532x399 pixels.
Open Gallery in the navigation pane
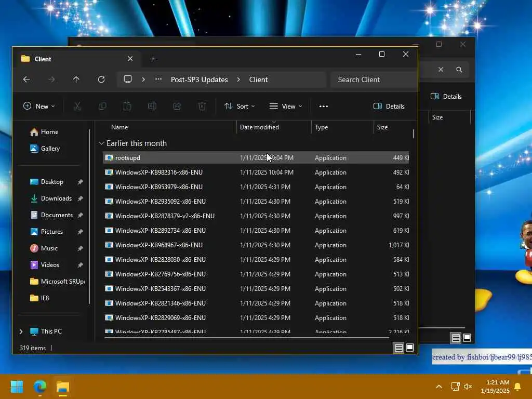pos(49,148)
